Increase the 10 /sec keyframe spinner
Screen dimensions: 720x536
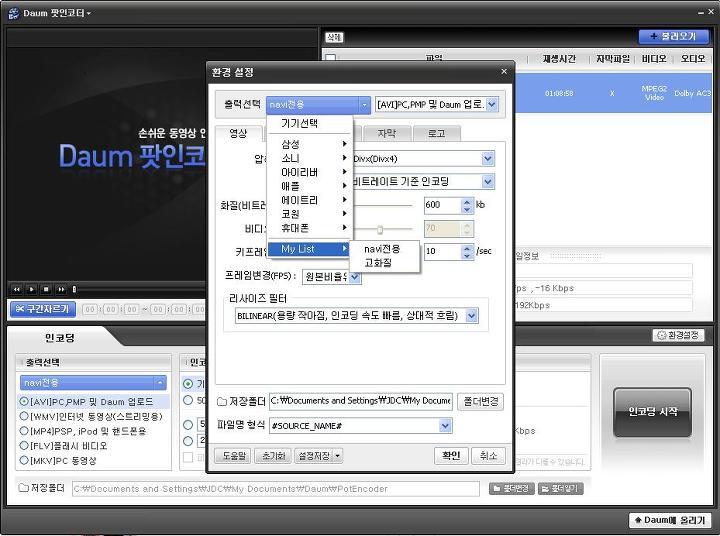pos(467,248)
